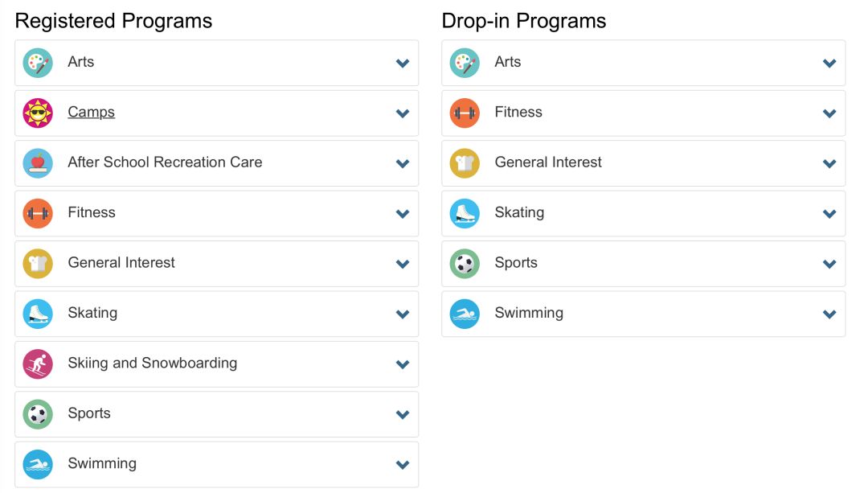Click the paint palette icon under Drop-in Programs
This screenshot has width=868, height=493.
(465, 63)
